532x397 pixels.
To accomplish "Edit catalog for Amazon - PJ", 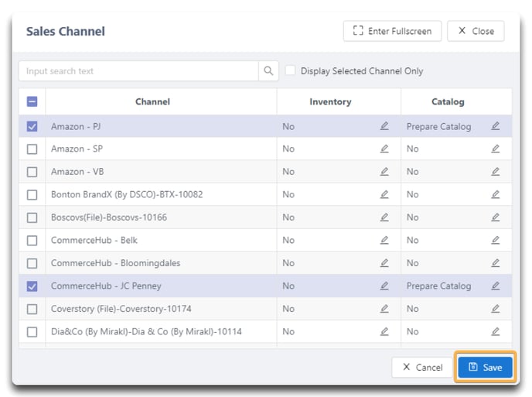I will click(496, 126).
